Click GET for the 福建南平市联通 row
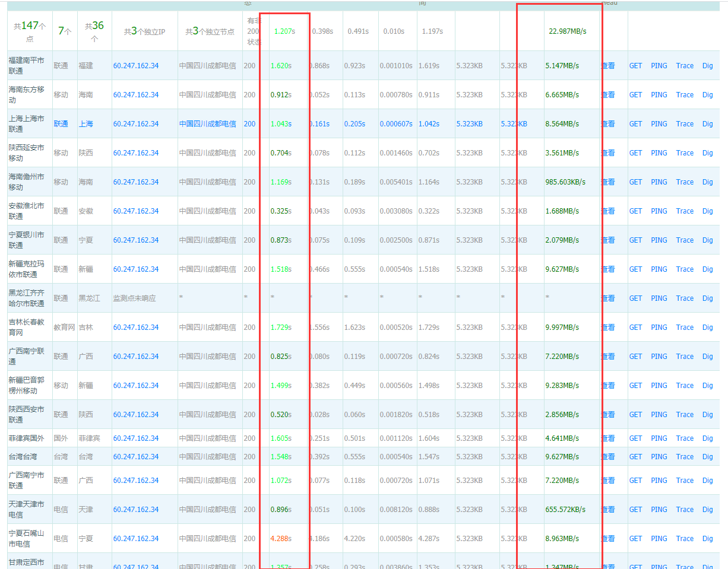 click(x=635, y=66)
